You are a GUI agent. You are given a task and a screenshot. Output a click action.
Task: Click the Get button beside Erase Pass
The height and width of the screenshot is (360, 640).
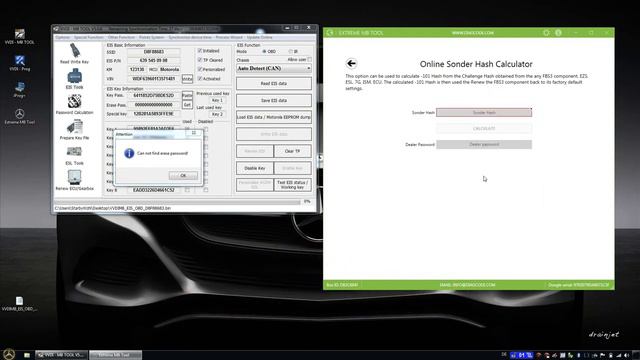[x=187, y=104]
